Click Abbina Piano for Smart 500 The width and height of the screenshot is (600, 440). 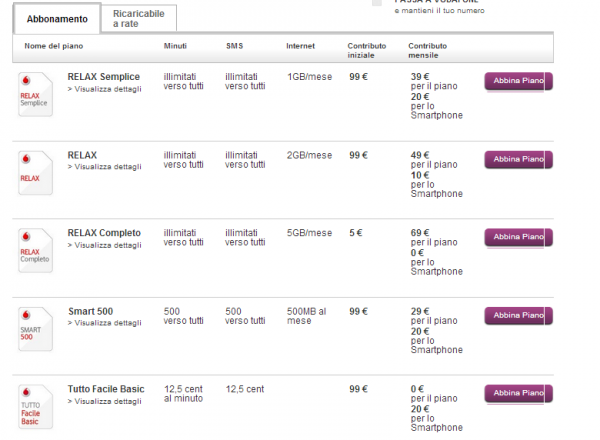point(518,315)
